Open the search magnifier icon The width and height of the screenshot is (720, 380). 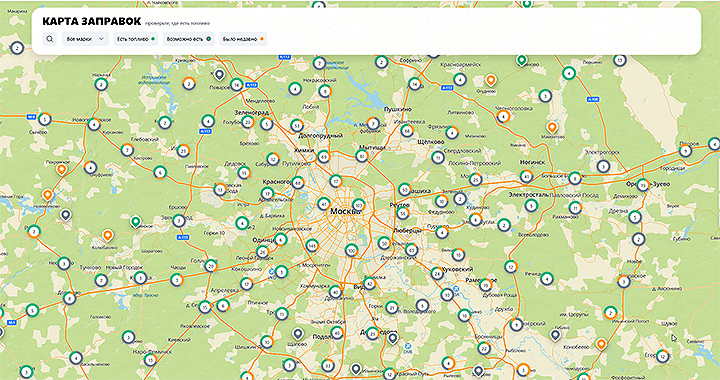tap(50, 39)
